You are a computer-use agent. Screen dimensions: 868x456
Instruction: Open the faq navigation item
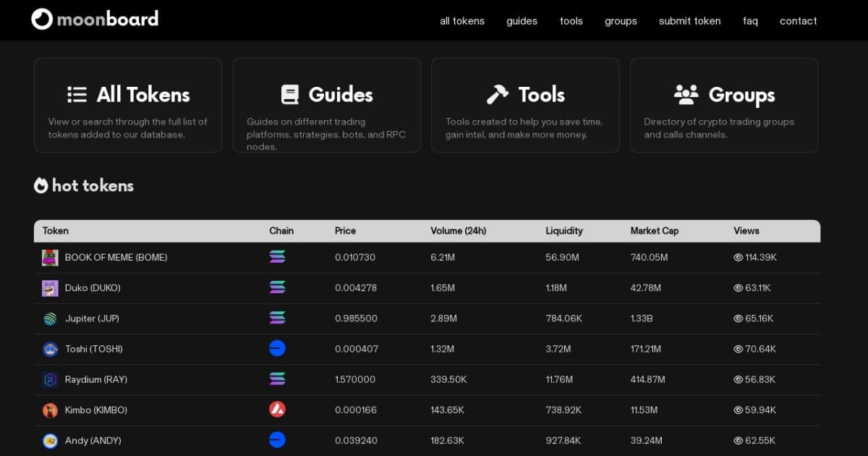750,21
